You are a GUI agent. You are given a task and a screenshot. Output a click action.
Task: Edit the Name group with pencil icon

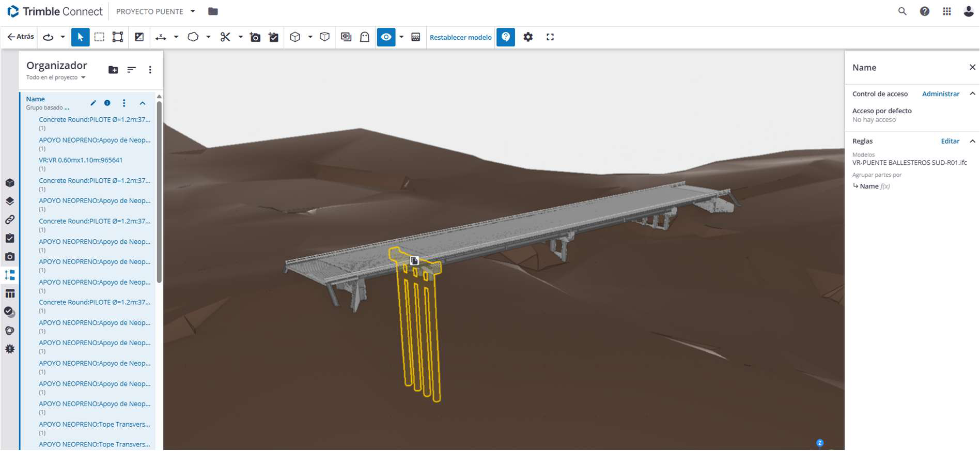point(93,103)
